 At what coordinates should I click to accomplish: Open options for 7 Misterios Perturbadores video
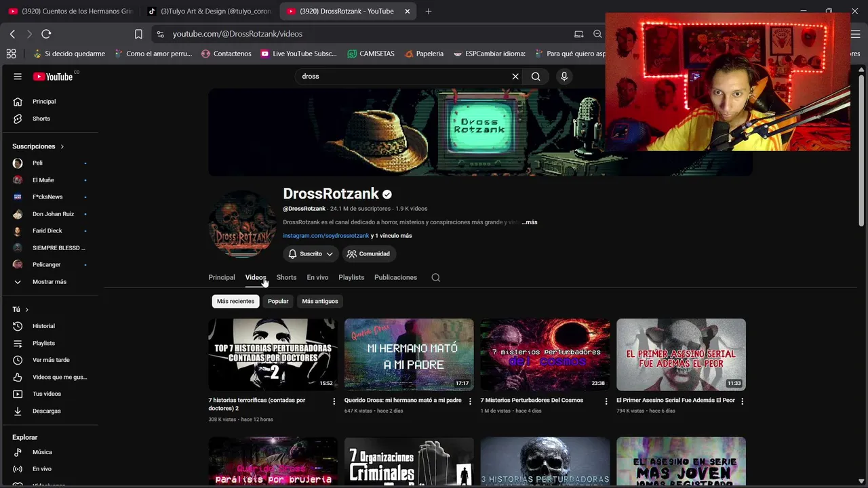[606, 401]
